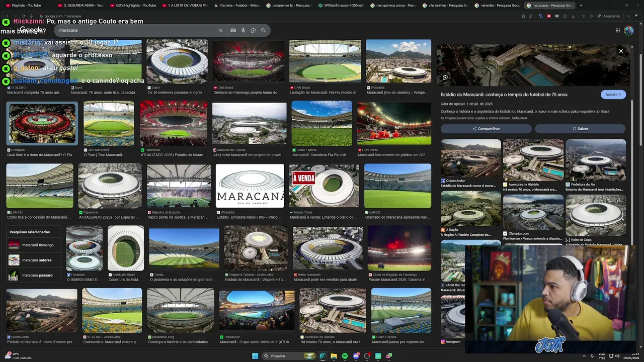
Task: Open the weather widget showing 20°C
Action: 18,356
